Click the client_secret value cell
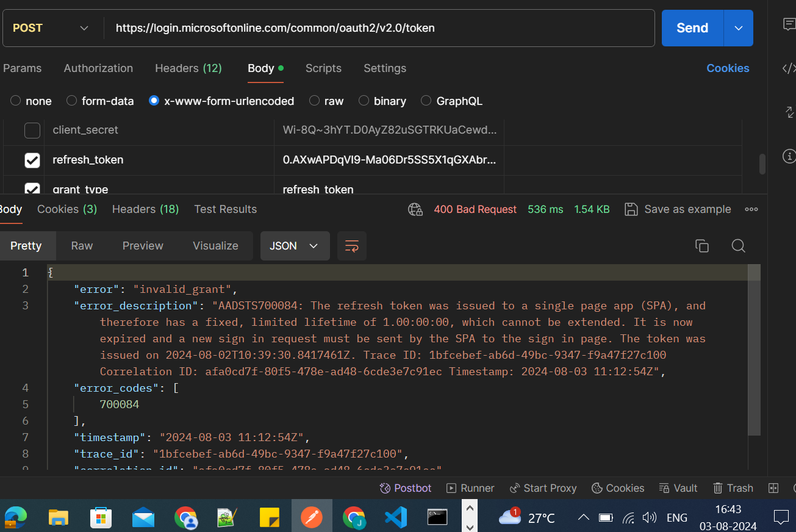This screenshot has height=532, width=796. pyautogui.click(x=389, y=130)
